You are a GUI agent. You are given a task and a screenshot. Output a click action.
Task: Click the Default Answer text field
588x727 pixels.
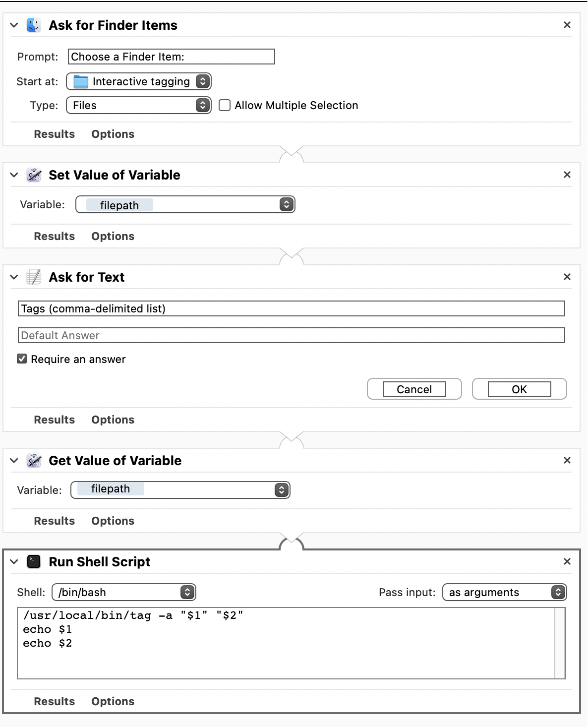click(292, 335)
